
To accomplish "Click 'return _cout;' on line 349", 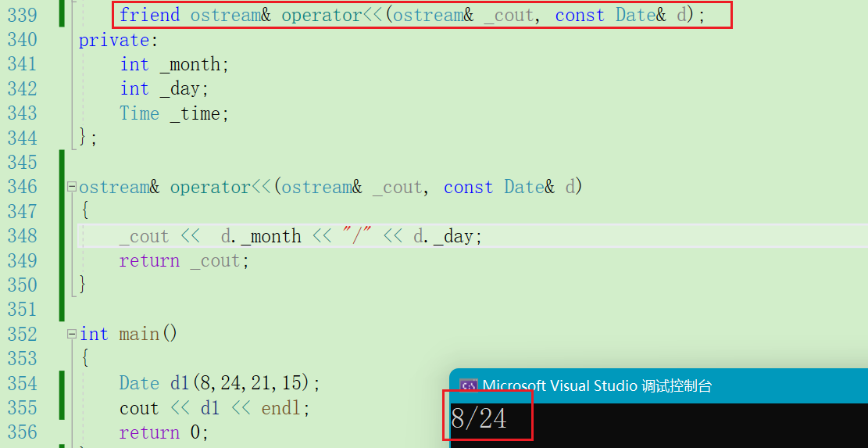I will coord(184,261).
